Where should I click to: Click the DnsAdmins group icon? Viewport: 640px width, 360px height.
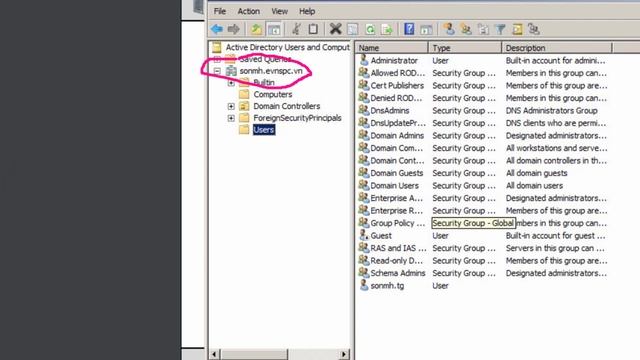364,110
